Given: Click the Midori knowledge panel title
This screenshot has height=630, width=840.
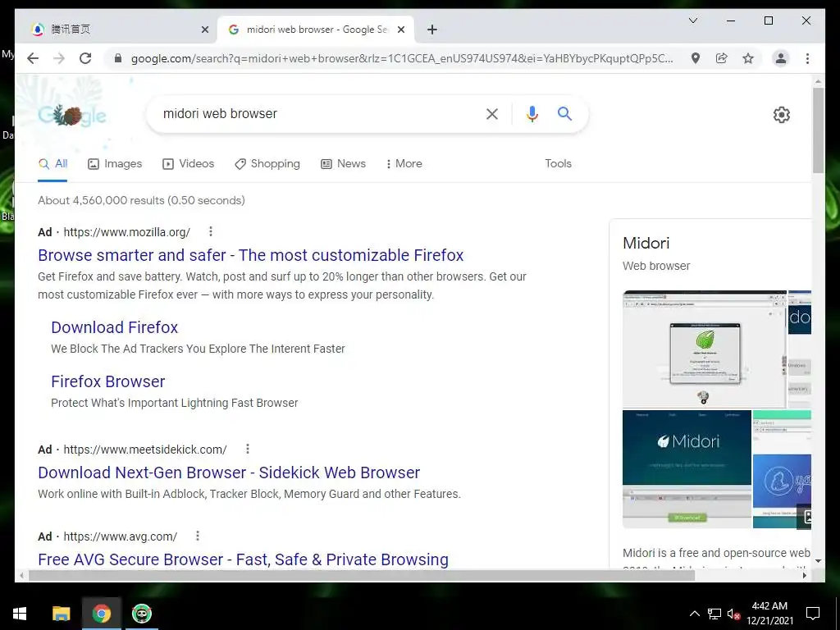Looking at the screenshot, I should [646, 243].
